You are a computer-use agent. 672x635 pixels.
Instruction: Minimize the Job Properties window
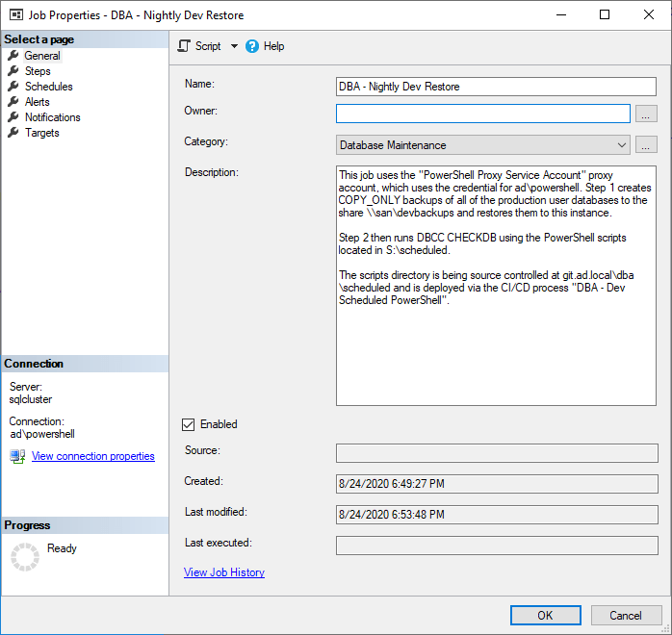(561, 15)
